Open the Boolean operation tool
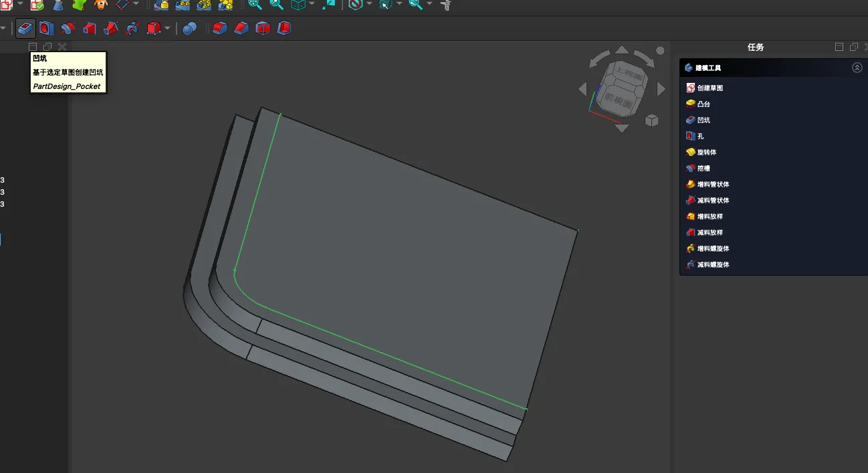868x473 pixels. [190, 29]
